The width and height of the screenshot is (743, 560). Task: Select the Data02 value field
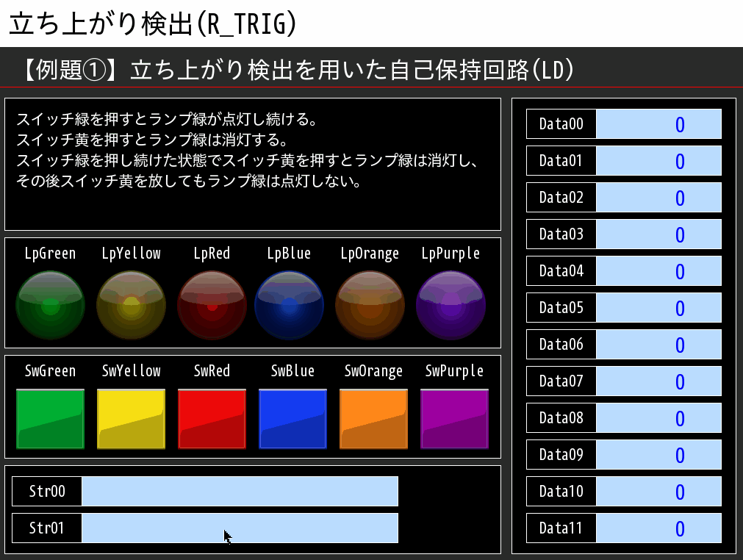[658, 198]
